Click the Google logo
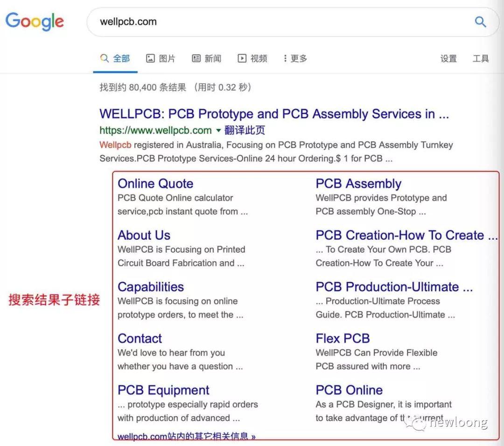 35,21
